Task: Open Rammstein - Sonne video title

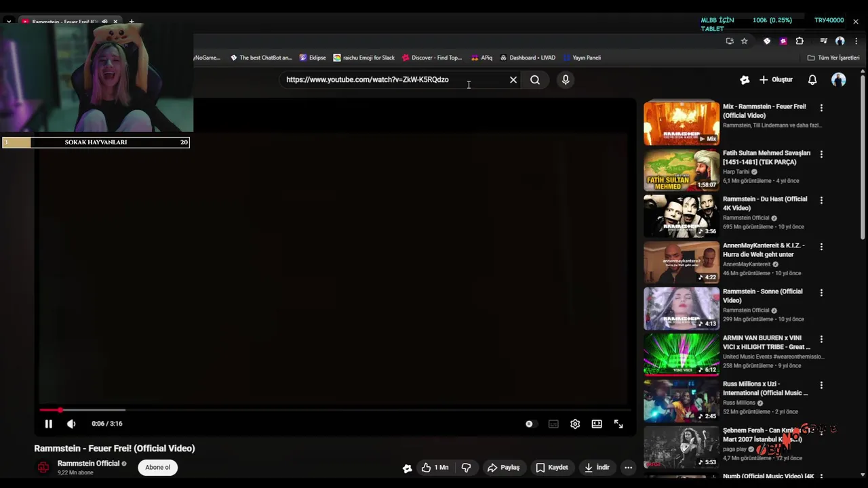Action: 762,296
